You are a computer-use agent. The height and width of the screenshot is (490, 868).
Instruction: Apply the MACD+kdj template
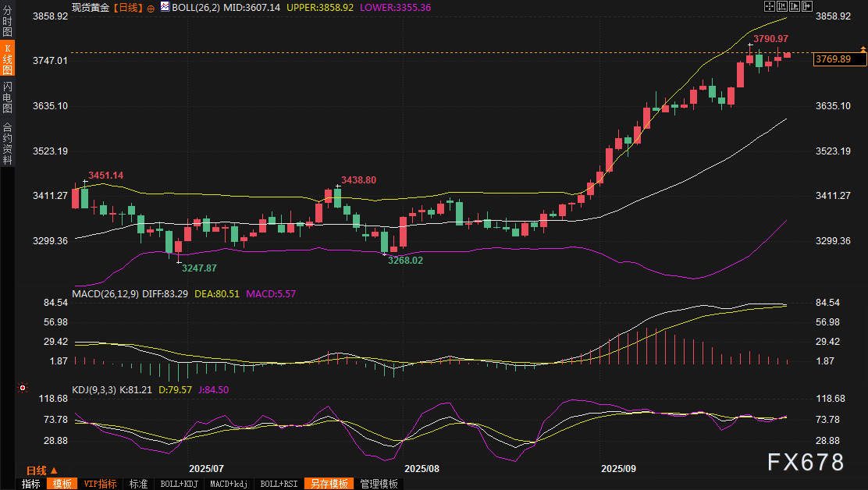click(229, 484)
